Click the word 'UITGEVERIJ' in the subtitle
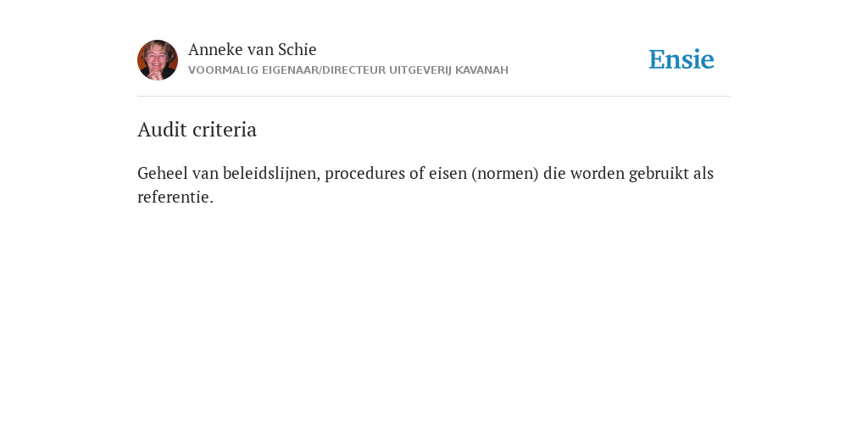868x434 pixels. click(420, 70)
